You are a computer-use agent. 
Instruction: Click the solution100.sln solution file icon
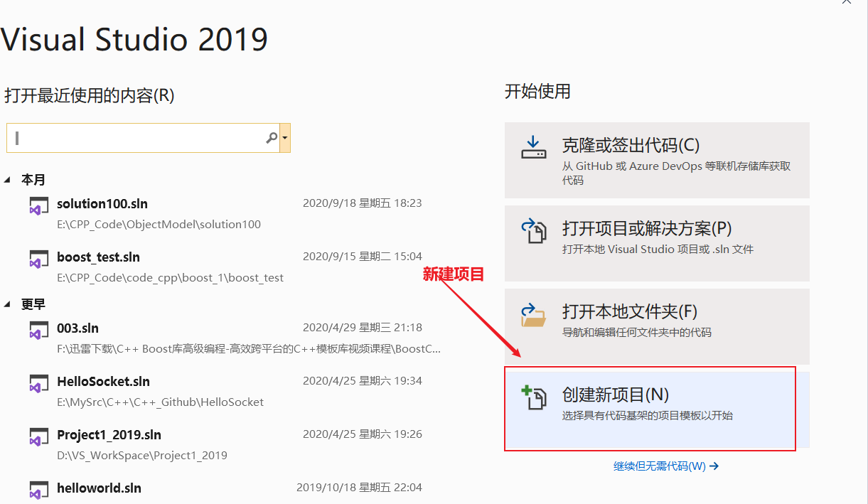(38, 206)
